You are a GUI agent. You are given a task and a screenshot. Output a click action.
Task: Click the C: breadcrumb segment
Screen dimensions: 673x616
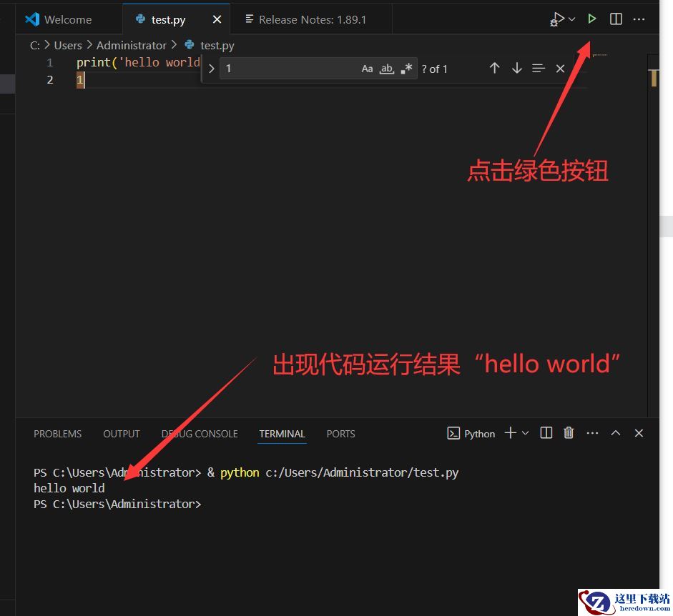tap(35, 45)
